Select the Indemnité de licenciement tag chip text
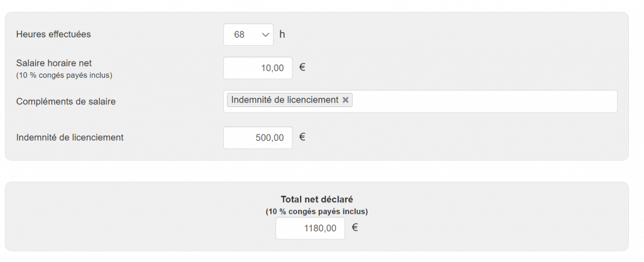This screenshot has width=644, height=262. 284,100
